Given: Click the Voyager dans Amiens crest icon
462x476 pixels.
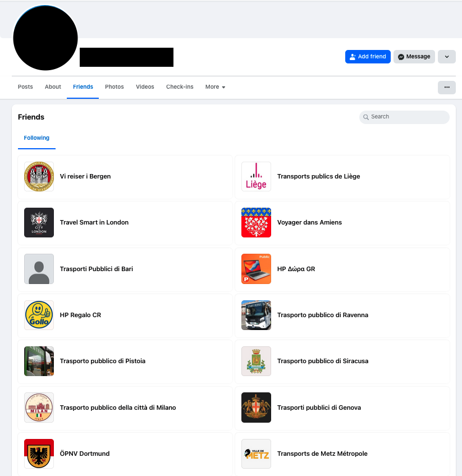Looking at the screenshot, I should (x=256, y=222).
